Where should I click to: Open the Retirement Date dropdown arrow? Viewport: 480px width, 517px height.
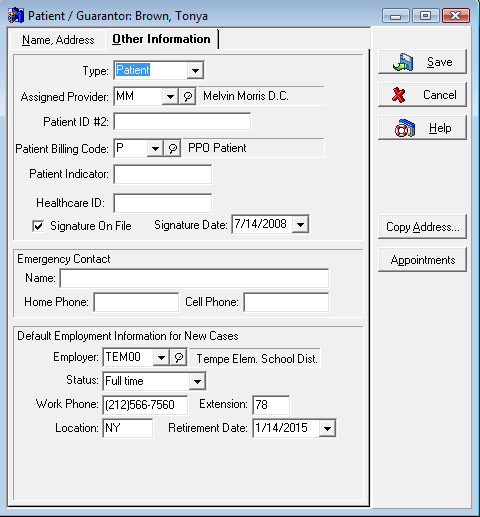click(327, 428)
